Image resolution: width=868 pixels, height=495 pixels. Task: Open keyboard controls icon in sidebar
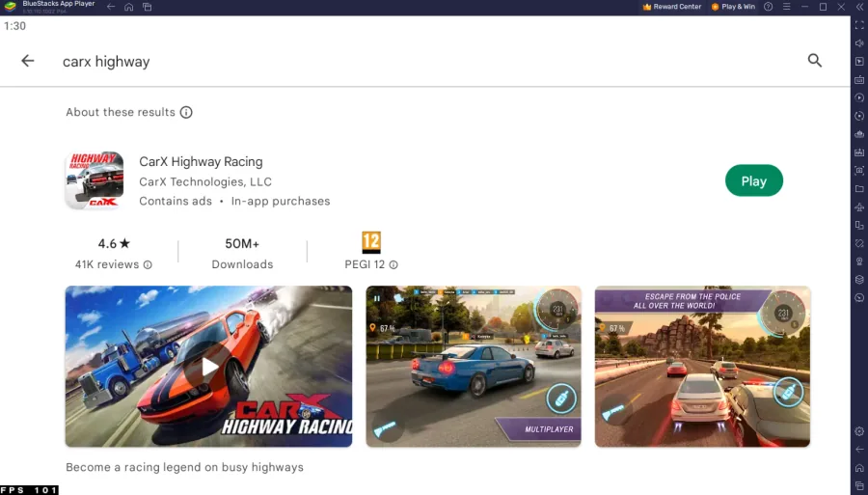pyautogui.click(x=859, y=80)
